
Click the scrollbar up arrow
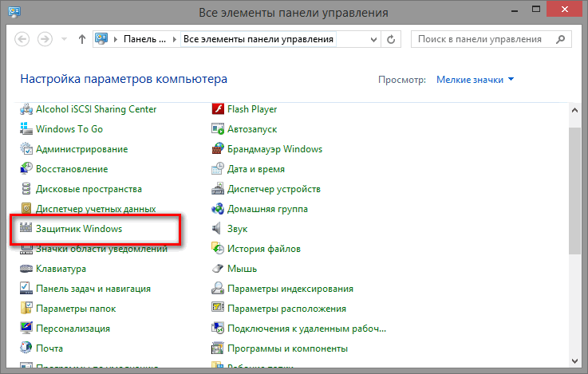tap(574, 110)
